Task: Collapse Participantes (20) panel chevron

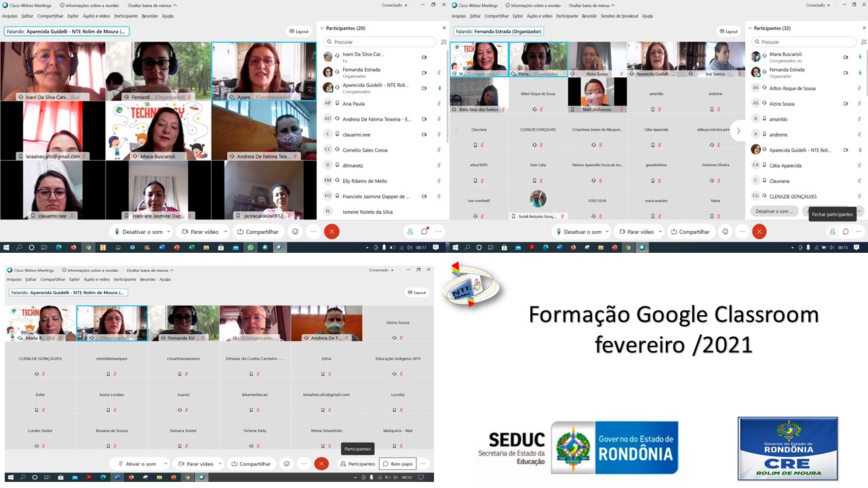Action: 321,28
